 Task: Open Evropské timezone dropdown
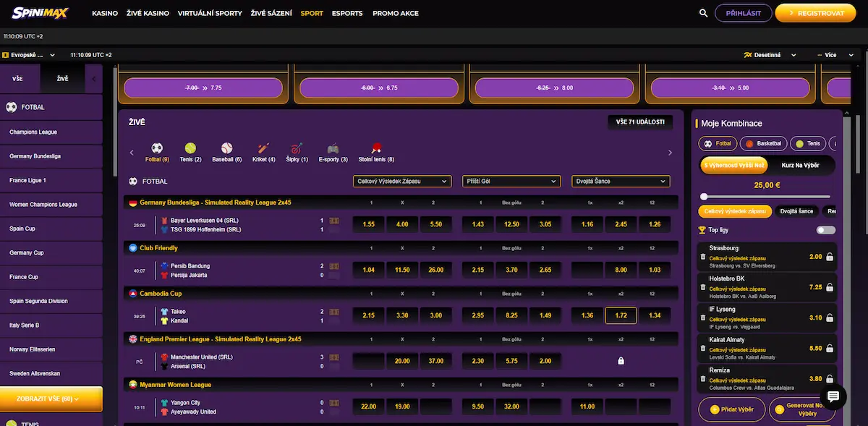29,55
